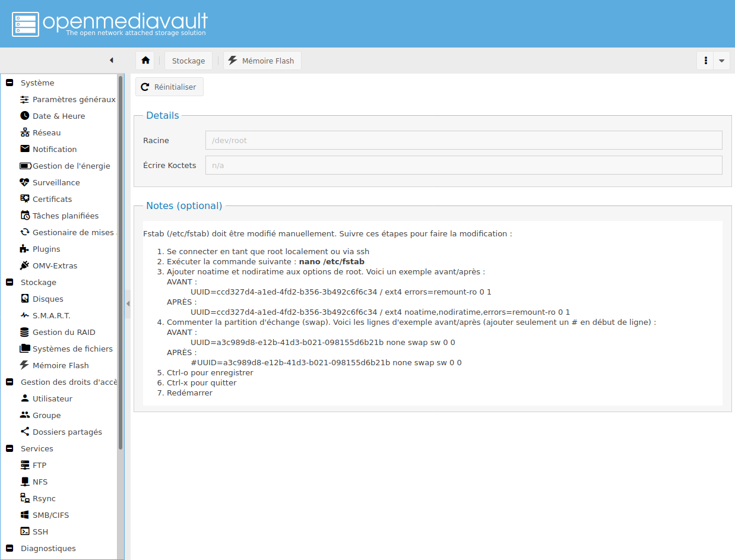Click the Home icon in breadcrumb bar
735x560 pixels.
pyautogui.click(x=145, y=61)
